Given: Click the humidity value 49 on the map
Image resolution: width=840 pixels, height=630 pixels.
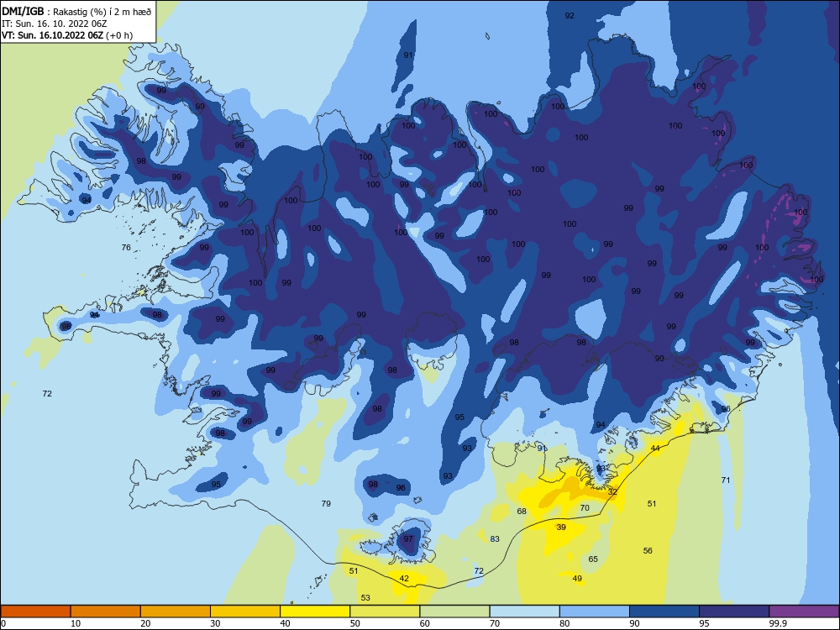Looking at the screenshot, I should pyautogui.click(x=577, y=578).
